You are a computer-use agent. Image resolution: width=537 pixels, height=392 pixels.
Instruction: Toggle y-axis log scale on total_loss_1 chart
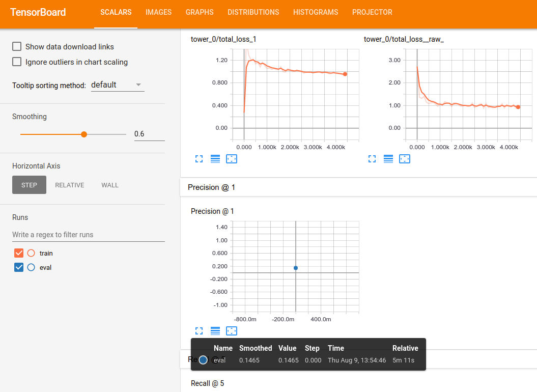pyautogui.click(x=215, y=159)
